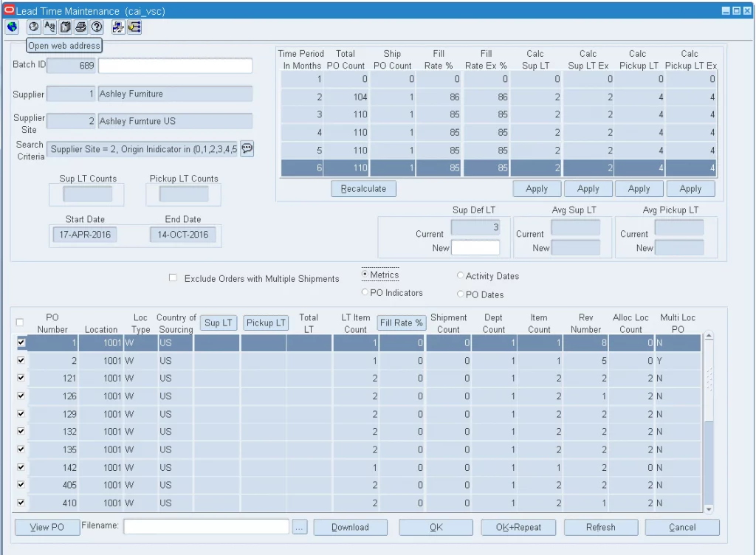
Task: Uncheck the checkbox for PO Number 135
Action: (21, 449)
